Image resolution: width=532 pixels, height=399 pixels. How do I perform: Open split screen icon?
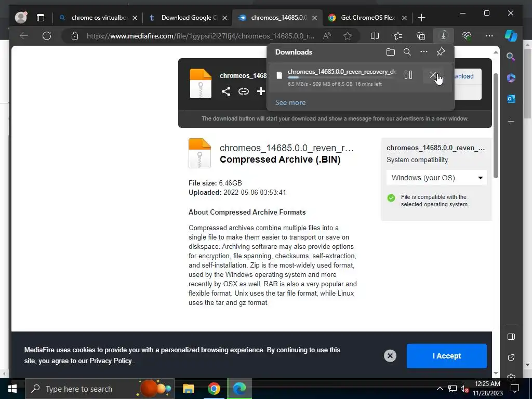tap(375, 36)
